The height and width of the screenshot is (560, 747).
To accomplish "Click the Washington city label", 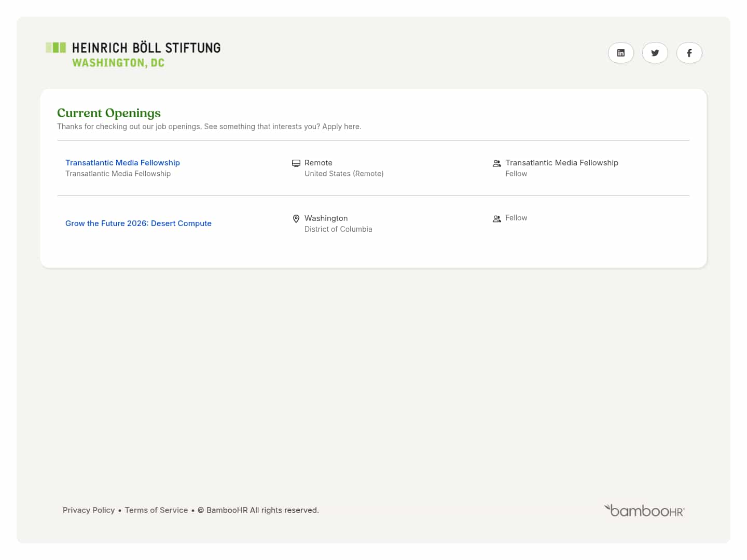I will click(326, 218).
